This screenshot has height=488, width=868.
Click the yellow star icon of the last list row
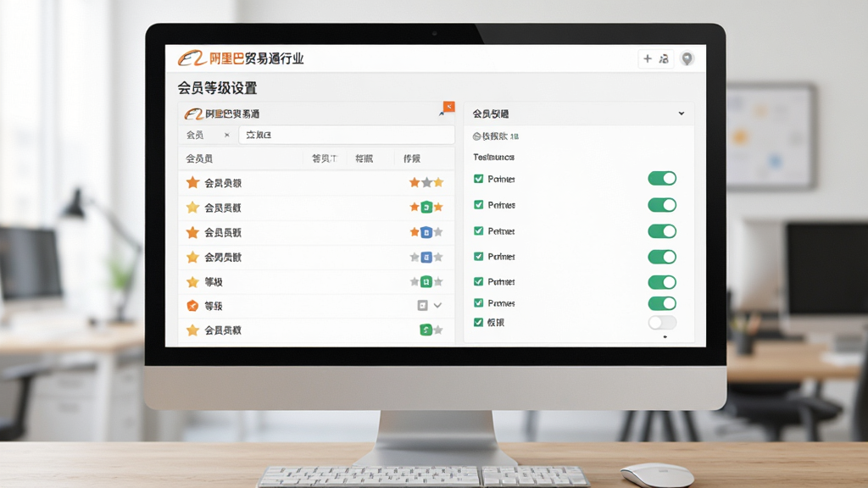click(192, 330)
